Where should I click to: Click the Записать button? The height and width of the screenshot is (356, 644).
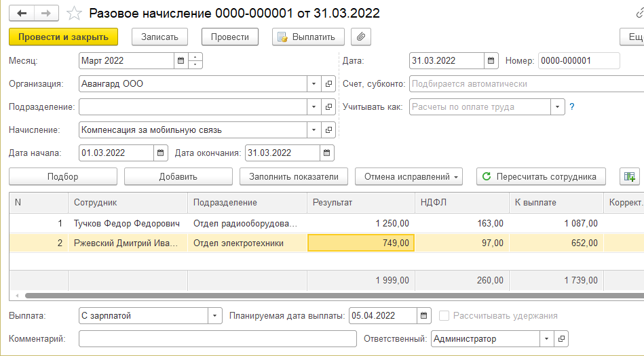[x=159, y=37]
